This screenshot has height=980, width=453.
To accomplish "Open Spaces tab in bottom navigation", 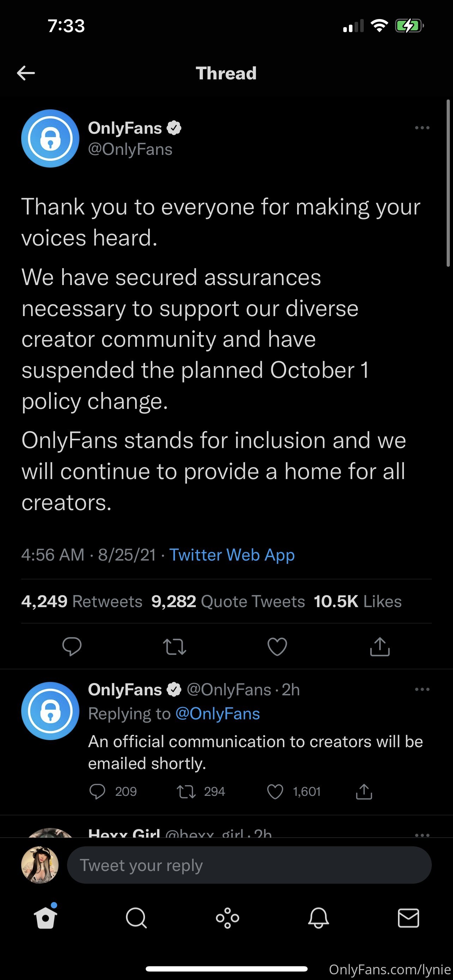I will 228,918.
